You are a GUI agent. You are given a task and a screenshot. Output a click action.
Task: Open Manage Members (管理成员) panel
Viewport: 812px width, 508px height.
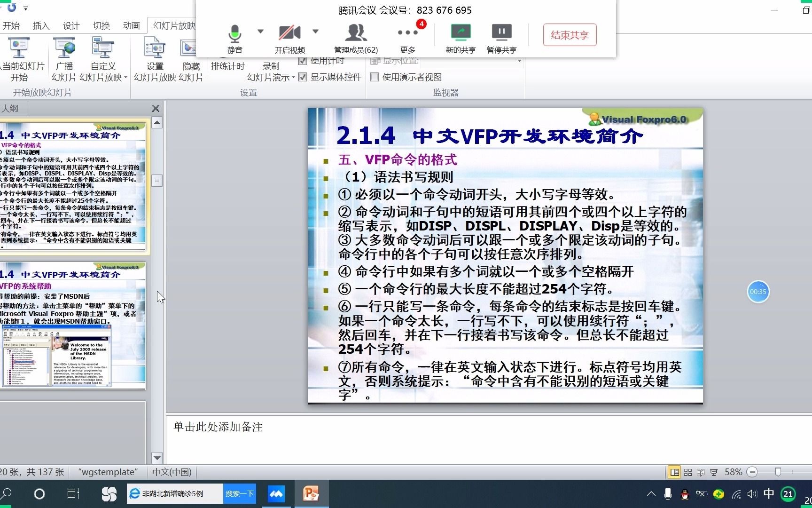(x=356, y=39)
